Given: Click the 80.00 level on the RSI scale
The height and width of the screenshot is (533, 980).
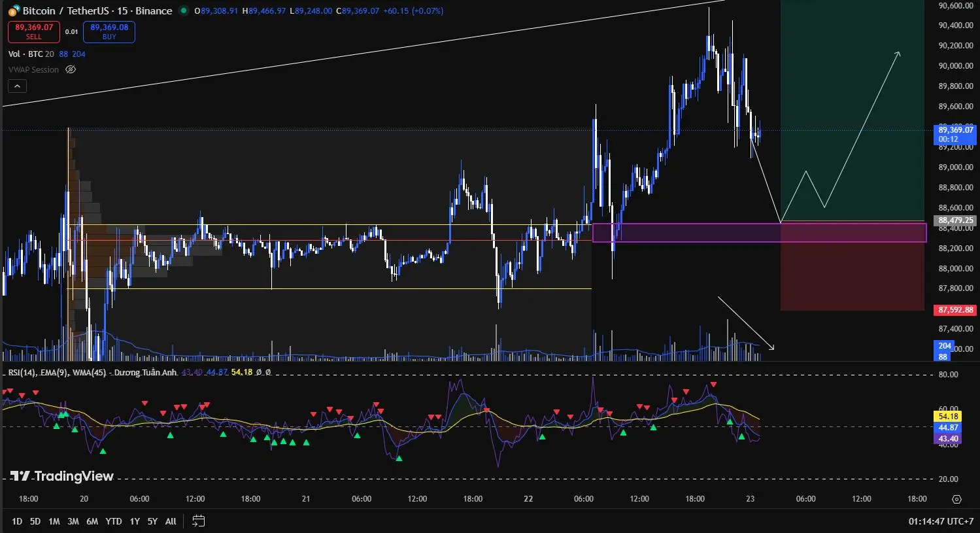Looking at the screenshot, I should 948,375.
